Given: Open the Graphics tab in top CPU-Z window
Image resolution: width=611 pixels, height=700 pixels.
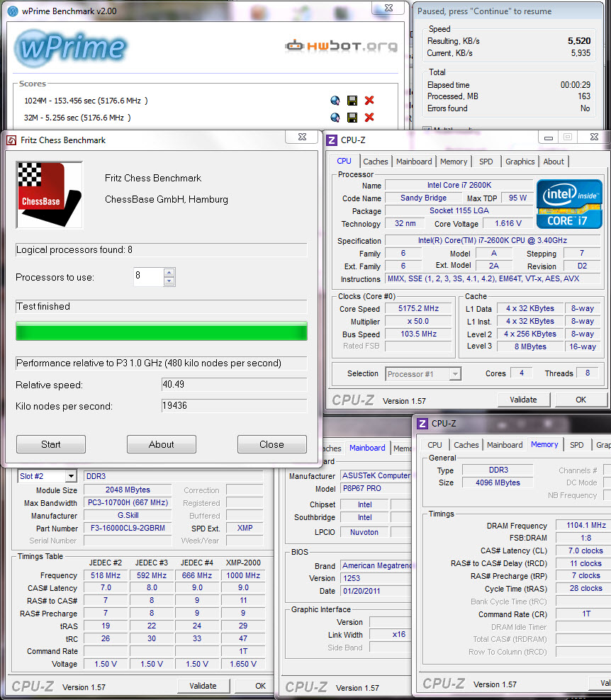Looking at the screenshot, I should click(520, 162).
